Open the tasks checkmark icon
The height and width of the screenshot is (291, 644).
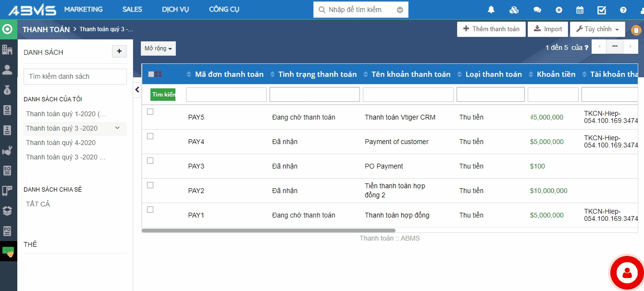point(601,10)
